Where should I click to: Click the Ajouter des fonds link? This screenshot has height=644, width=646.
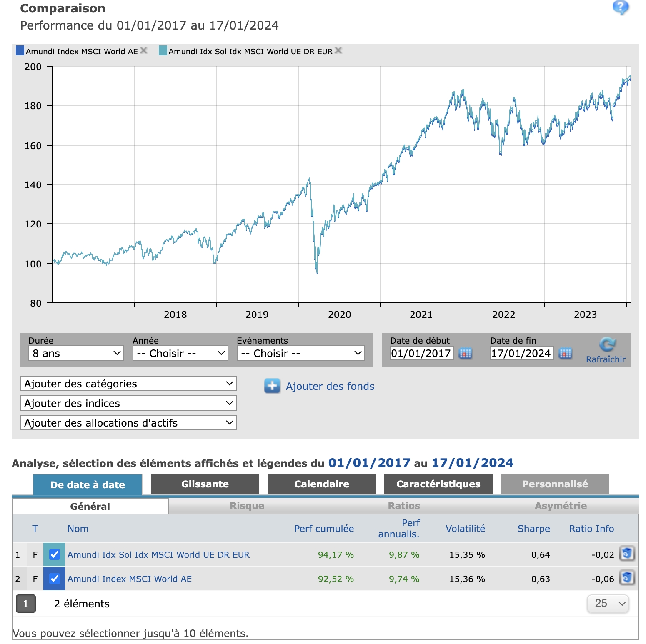pos(330,387)
